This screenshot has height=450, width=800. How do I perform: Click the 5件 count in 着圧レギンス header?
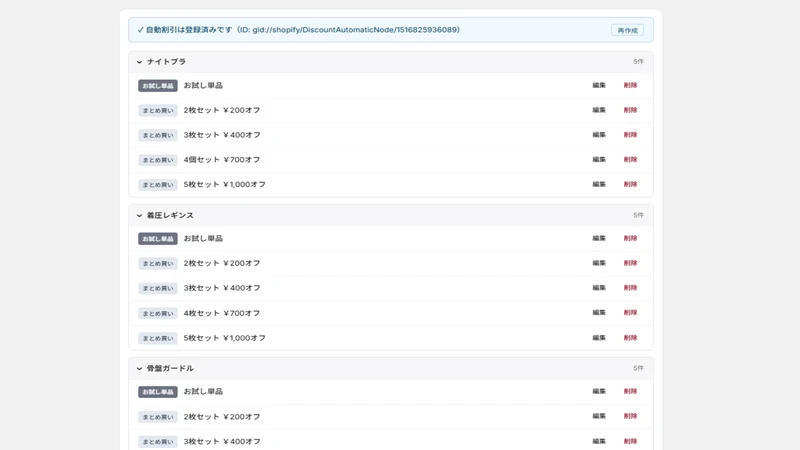[638, 215]
